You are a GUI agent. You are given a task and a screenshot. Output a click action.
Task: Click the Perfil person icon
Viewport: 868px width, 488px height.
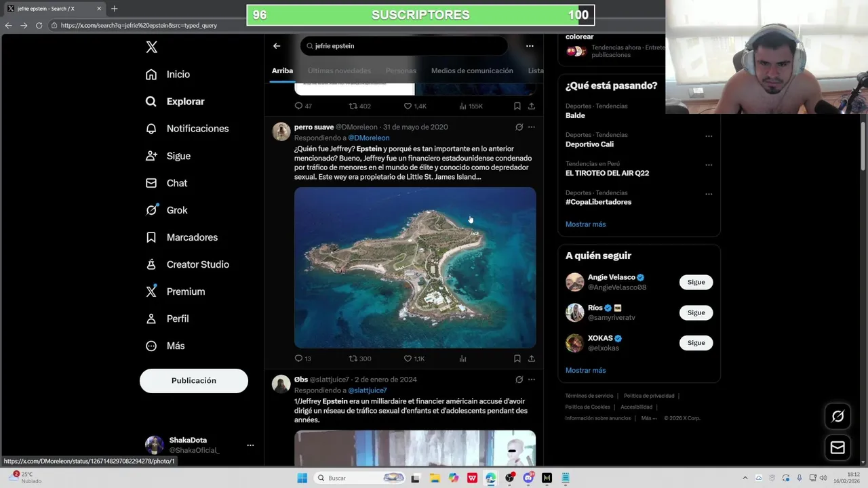tap(151, 319)
